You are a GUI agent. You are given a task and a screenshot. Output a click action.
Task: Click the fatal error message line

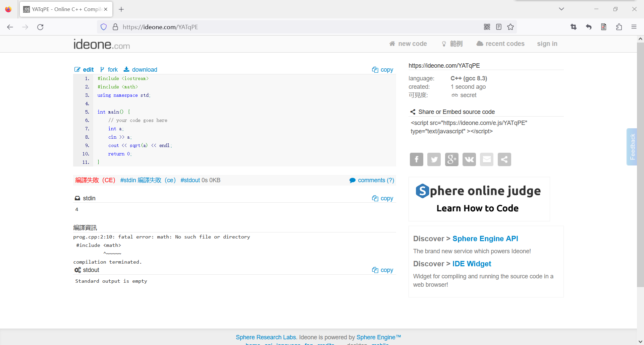[x=162, y=237]
